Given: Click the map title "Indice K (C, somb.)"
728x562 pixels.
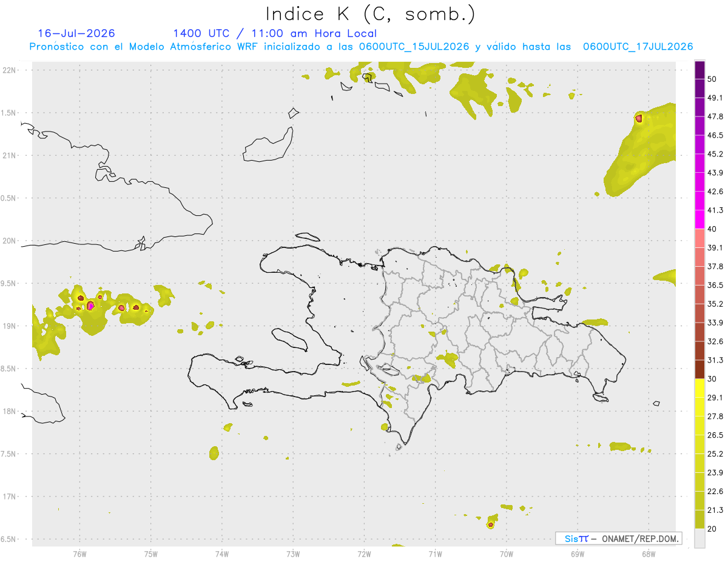Looking at the screenshot, I should tap(371, 14).
